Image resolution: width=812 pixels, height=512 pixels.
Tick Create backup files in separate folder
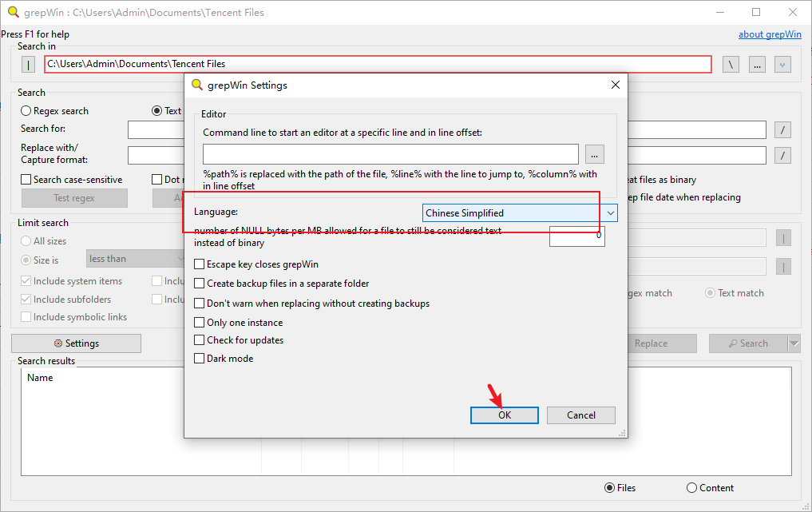(200, 284)
